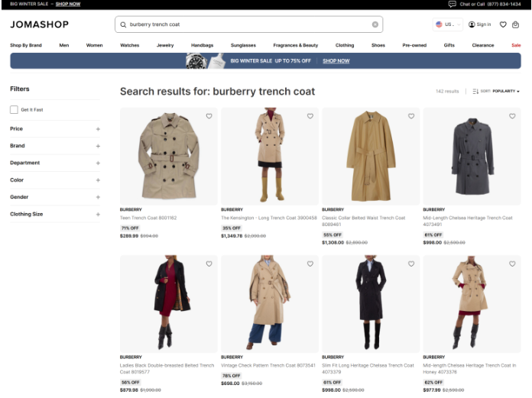This screenshot has width=532, height=398.
Task: Click the US flag icon
Action: tap(439, 24)
